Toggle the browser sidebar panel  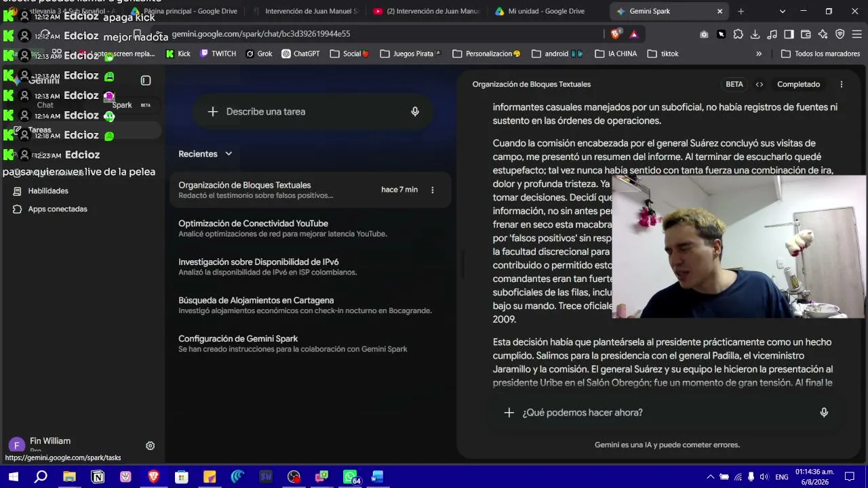[789, 34]
